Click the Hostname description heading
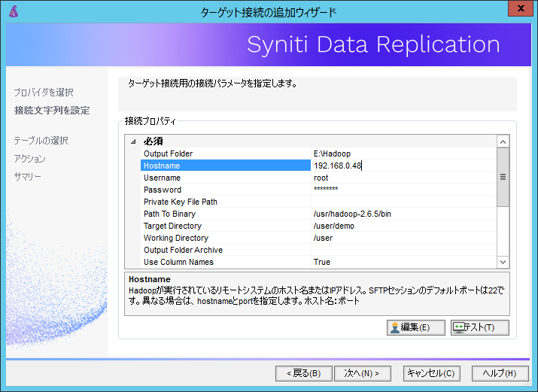538x392 pixels. click(150, 279)
